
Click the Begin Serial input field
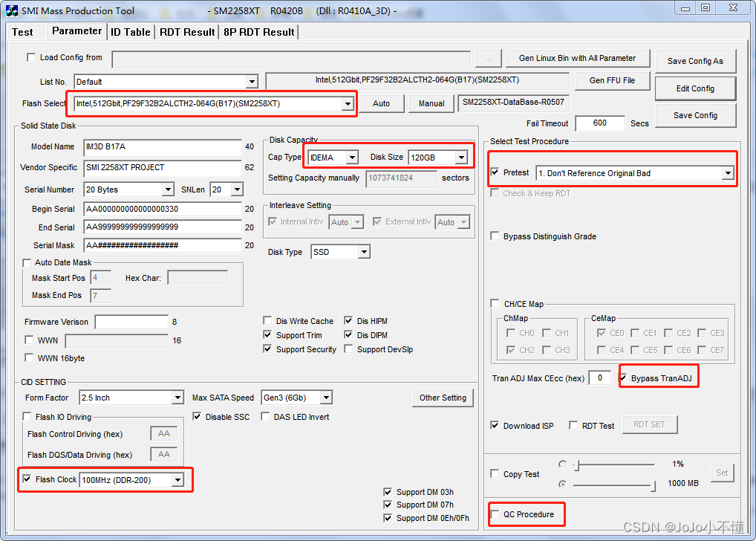coord(163,209)
